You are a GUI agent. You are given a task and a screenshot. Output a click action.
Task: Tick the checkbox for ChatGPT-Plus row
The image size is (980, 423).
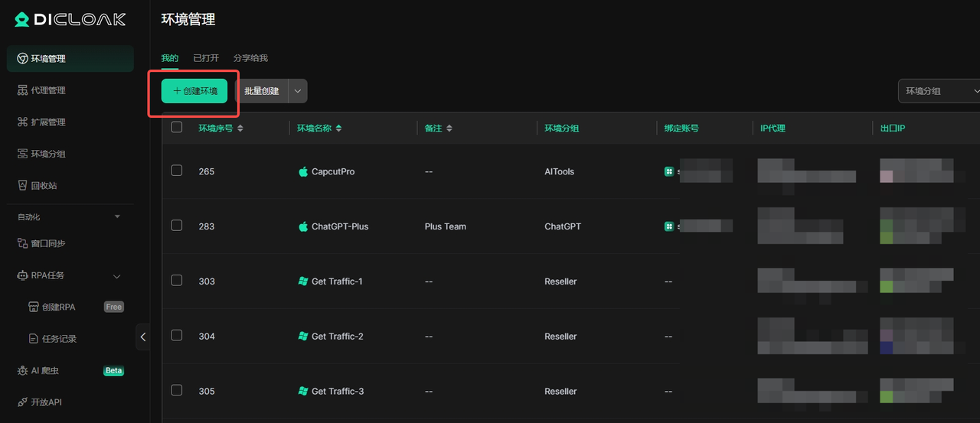point(177,225)
